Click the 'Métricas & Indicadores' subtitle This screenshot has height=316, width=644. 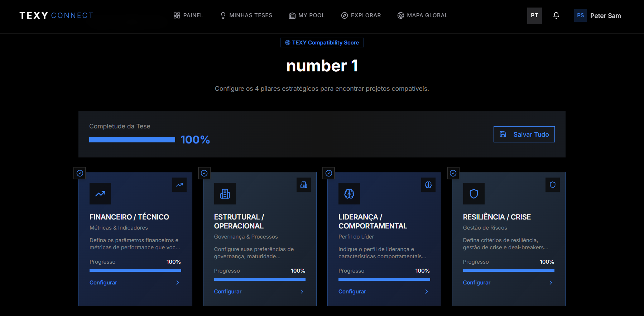(x=119, y=228)
